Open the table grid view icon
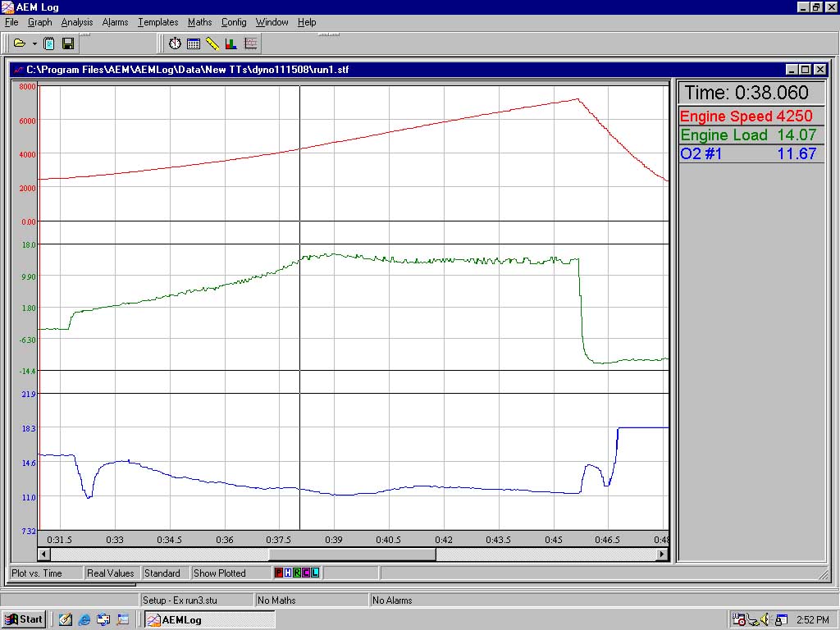 (x=194, y=43)
